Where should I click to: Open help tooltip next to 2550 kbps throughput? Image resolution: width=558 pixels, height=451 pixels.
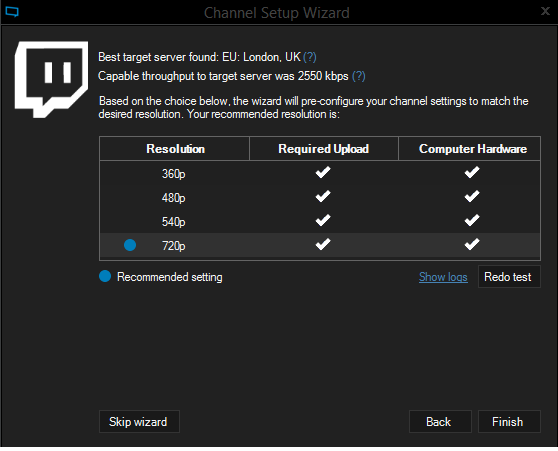358,76
